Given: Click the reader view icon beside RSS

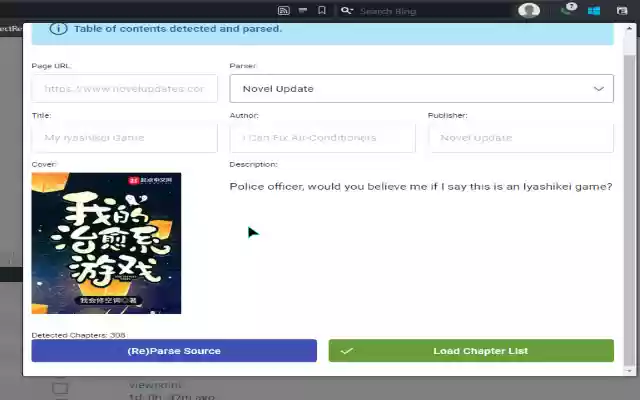Looking at the screenshot, I should [302, 10].
